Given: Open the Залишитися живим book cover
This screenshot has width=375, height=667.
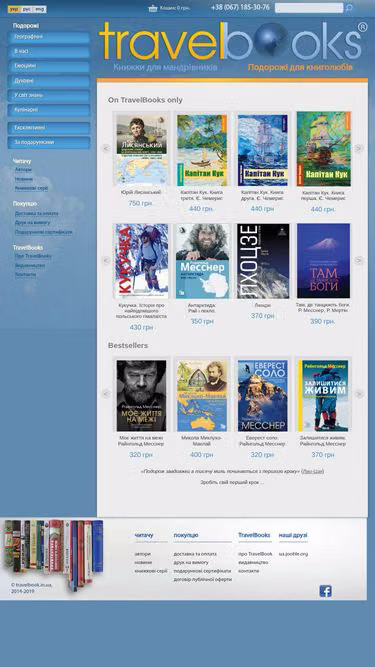Looking at the screenshot, I should [x=323, y=396].
